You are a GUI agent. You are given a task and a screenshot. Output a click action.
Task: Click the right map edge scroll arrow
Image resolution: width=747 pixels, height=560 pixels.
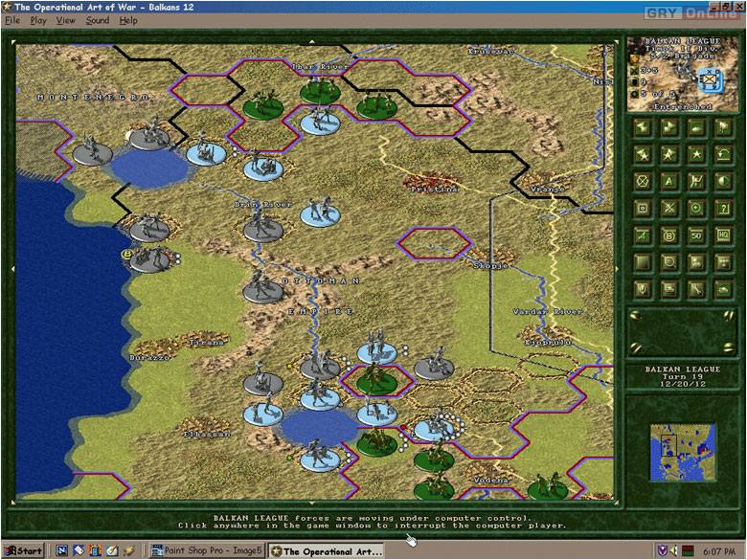coord(617,269)
